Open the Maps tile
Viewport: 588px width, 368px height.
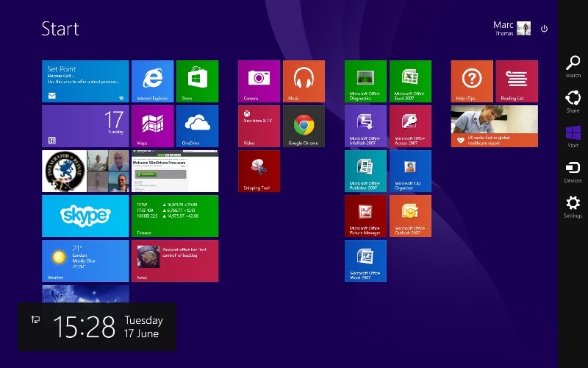pyautogui.click(x=153, y=126)
